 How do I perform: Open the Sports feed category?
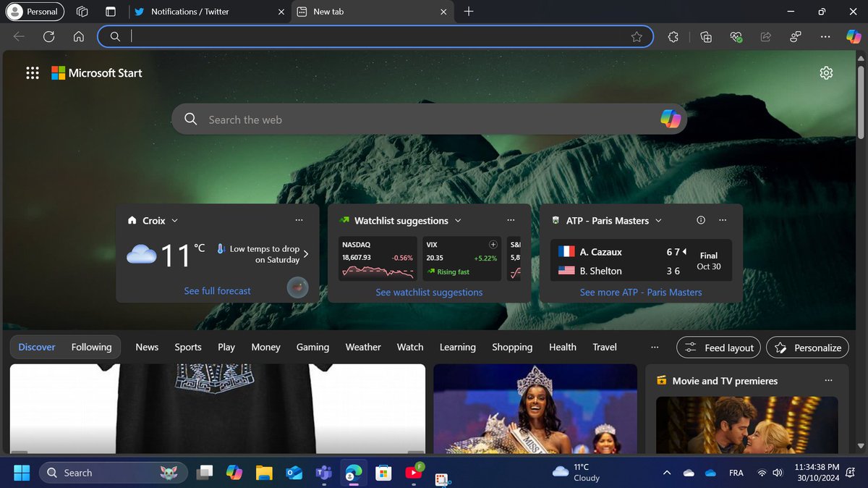pyautogui.click(x=188, y=348)
